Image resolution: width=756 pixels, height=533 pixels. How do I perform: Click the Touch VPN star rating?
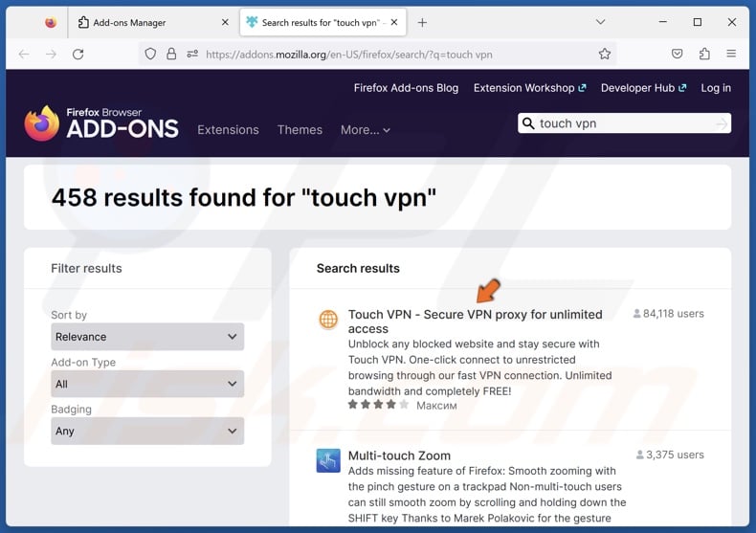[x=378, y=405]
